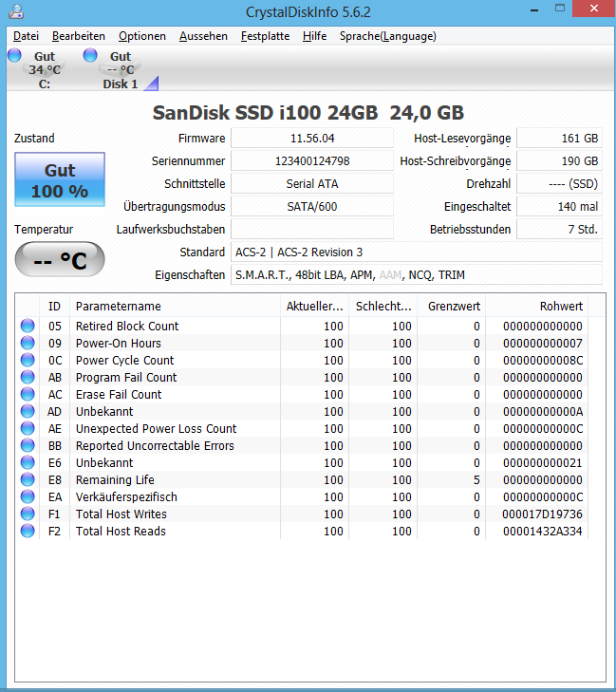Click the Temperatur label
This screenshot has height=692, width=616.
tap(44, 230)
